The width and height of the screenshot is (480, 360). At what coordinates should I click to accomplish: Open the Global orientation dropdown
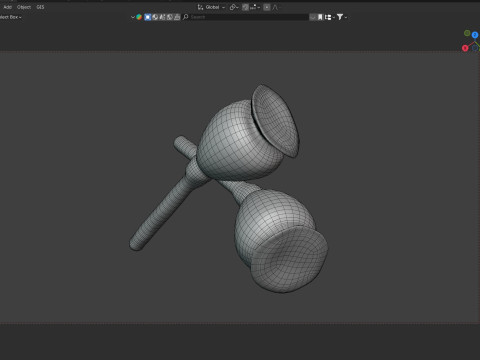[215, 7]
